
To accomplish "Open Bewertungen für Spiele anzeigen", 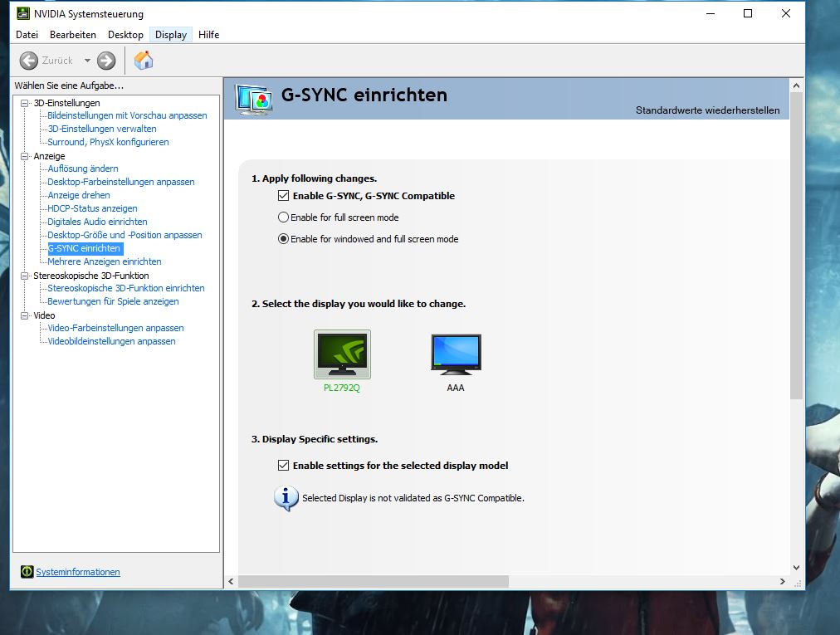I will click(113, 301).
